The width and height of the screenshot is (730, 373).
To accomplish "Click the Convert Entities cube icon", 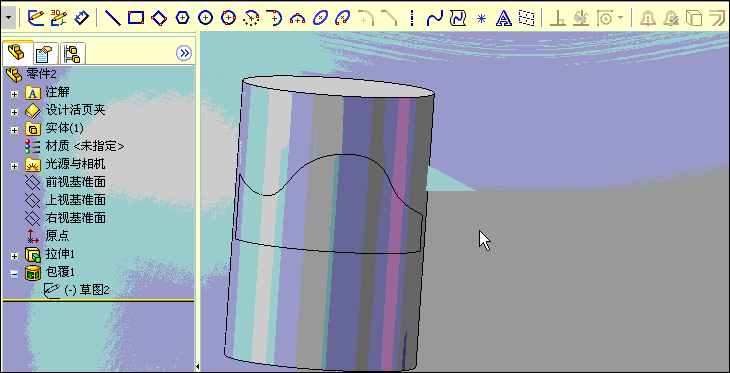I will point(694,18).
